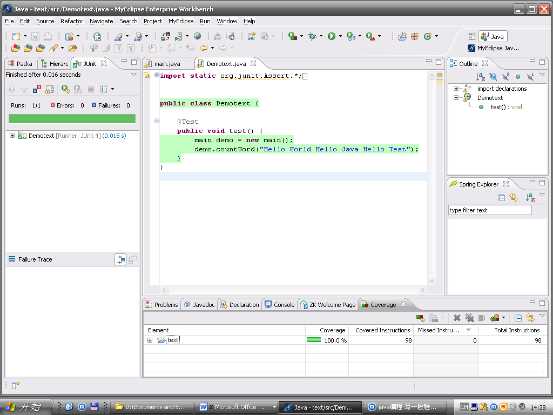
Task: Click the MyEclipse deploy icon on the second toolbar row
Action: tap(16, 48)
